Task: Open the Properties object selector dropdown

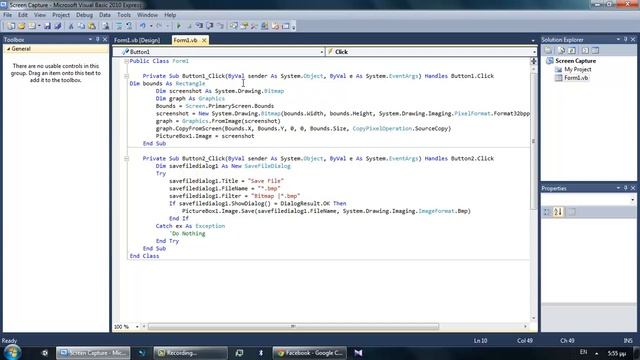Action: coord(632,200)
